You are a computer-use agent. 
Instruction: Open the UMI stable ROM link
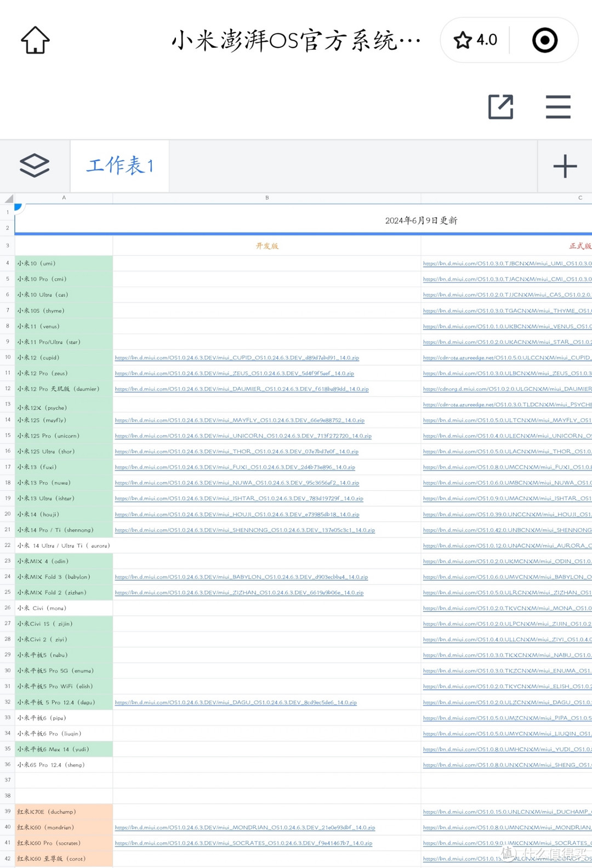tap(507, 264)
